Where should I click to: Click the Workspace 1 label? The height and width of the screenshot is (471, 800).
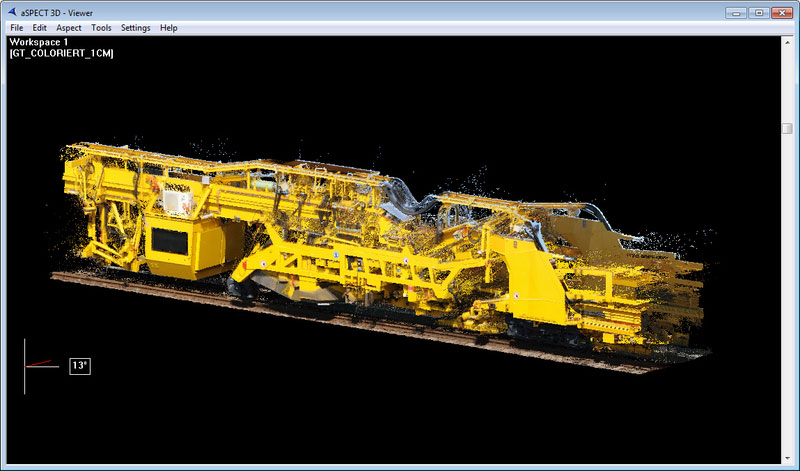(39, 42)
